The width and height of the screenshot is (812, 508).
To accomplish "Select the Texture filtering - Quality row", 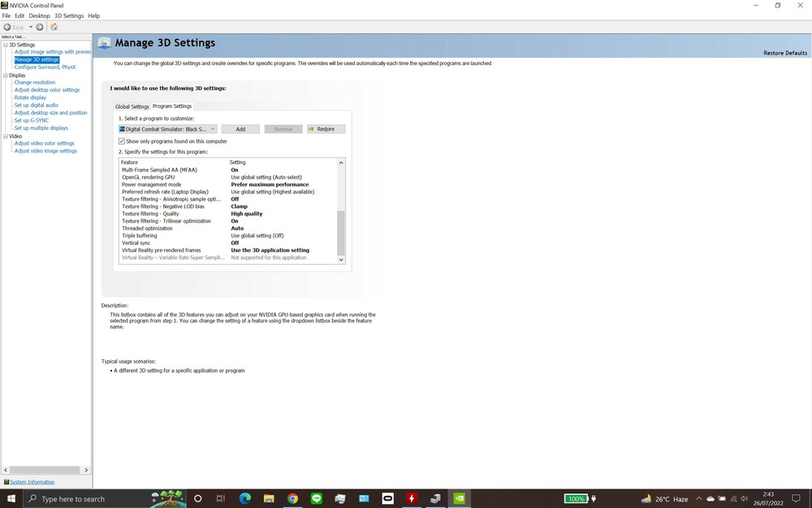I will 228,214.
